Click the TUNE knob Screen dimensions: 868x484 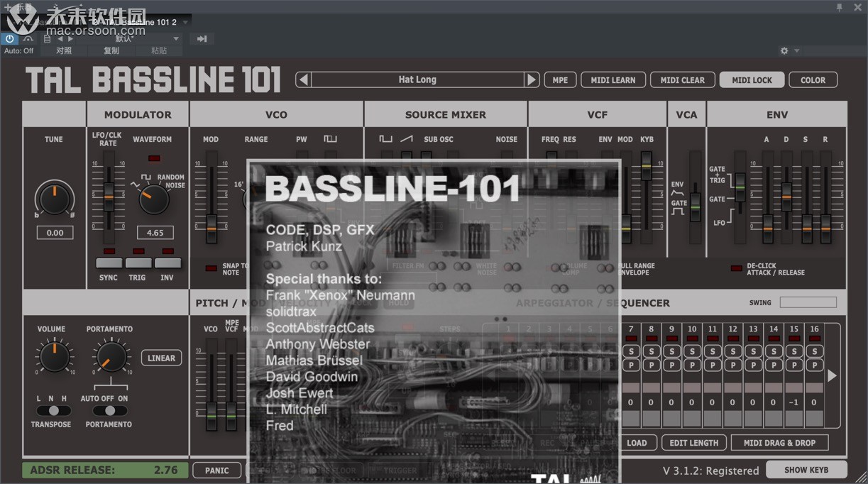point(55,198)
